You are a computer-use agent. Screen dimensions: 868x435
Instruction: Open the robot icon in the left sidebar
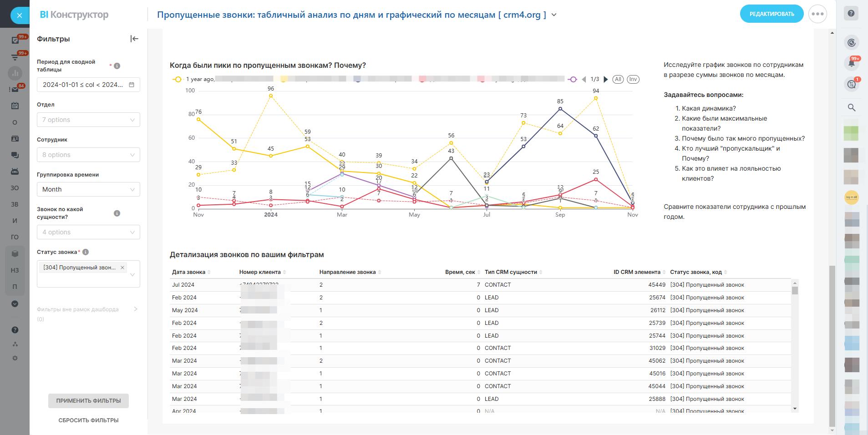[x=15, y=172]
